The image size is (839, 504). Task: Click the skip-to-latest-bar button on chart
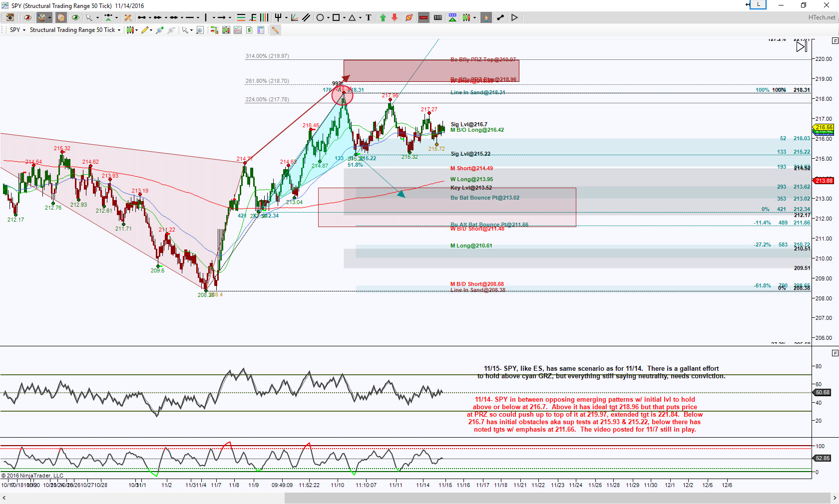tap(802, 46)
